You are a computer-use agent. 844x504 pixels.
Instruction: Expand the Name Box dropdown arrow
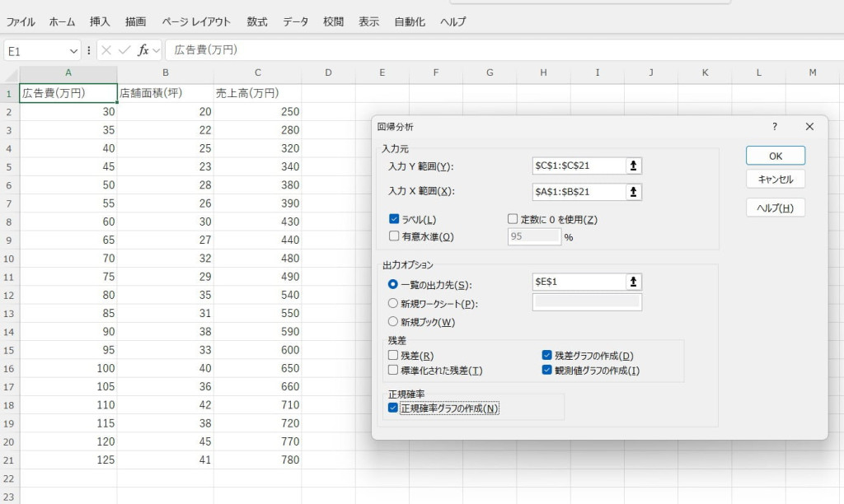pyautogui.click(x=73, y=50)
